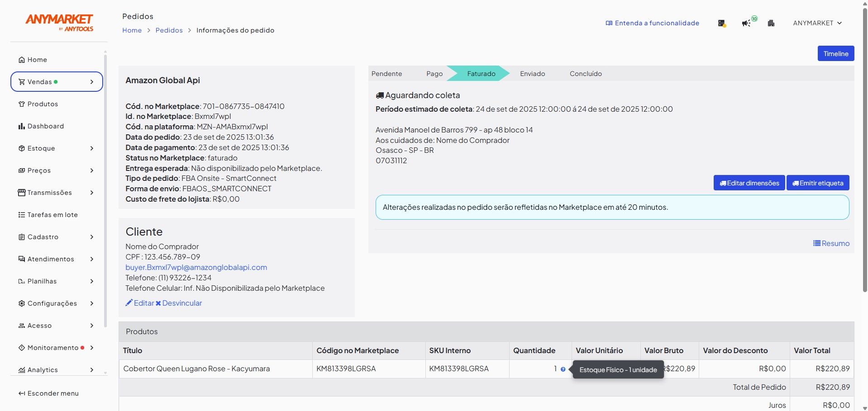
Task: Expand the Cadastro submenu arrow
Action: coord(92,237)
